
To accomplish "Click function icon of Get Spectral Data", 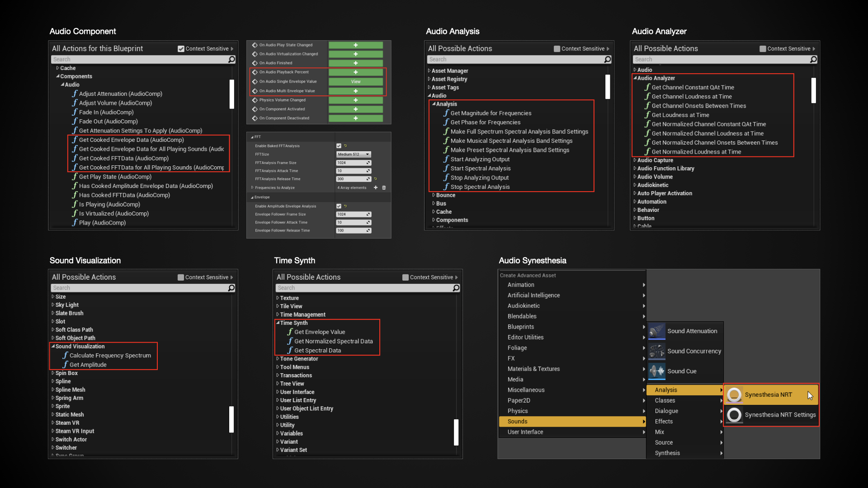I will [x=290, y=350].
